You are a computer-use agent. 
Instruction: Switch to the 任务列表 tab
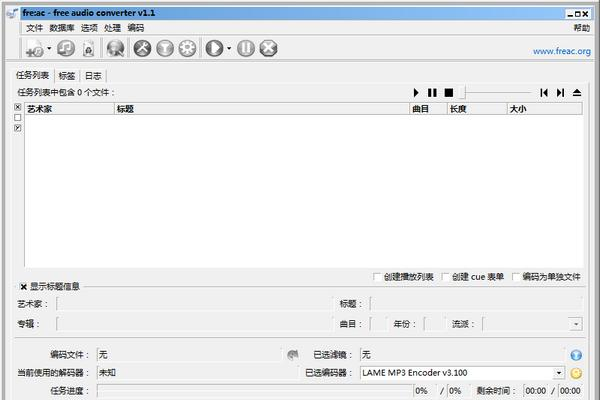coord(33,75)
